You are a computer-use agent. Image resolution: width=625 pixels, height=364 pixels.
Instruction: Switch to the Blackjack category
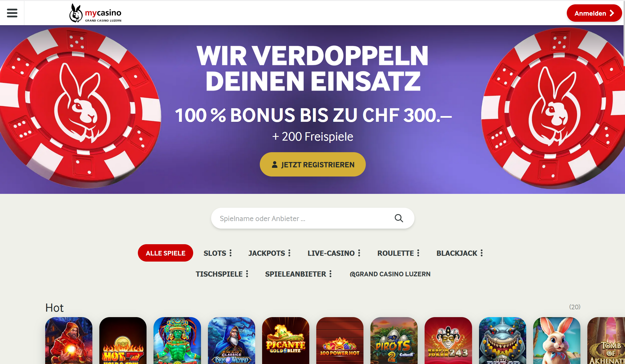point(457,253)
